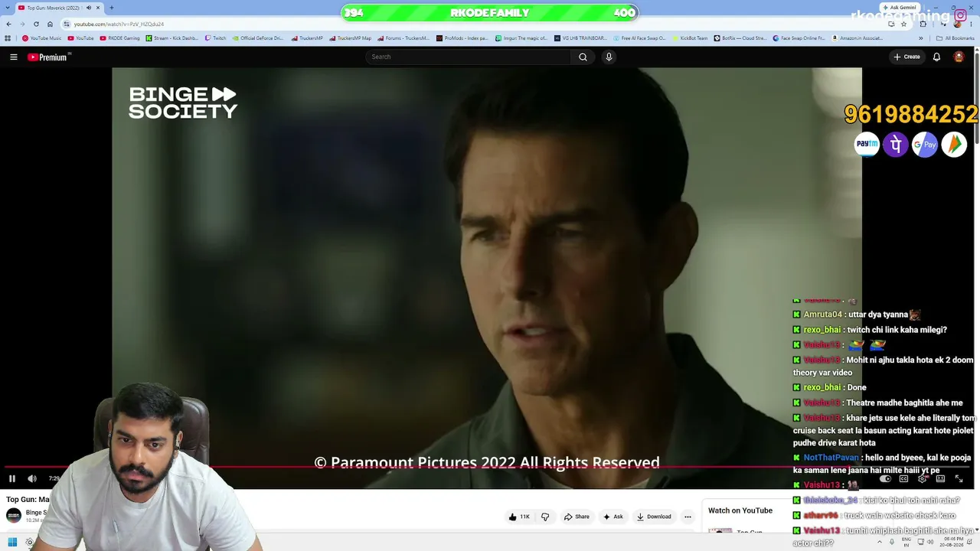The width and height of the screenshot is (980, 551).
Task: Close the Top Gun: Maverick tab
Action: pyautogui.click(x=98, y=8)
